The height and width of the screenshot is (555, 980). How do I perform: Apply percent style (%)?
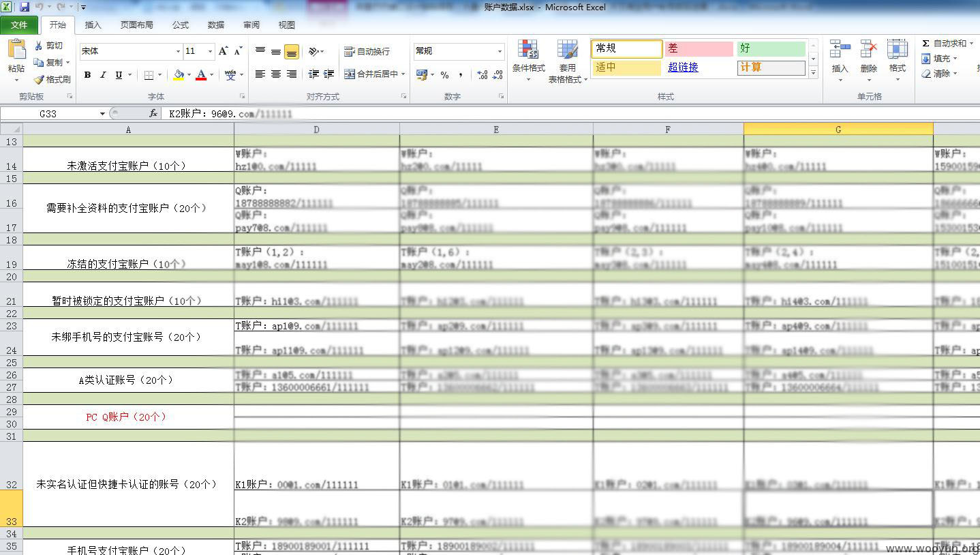tap(444, 75)
